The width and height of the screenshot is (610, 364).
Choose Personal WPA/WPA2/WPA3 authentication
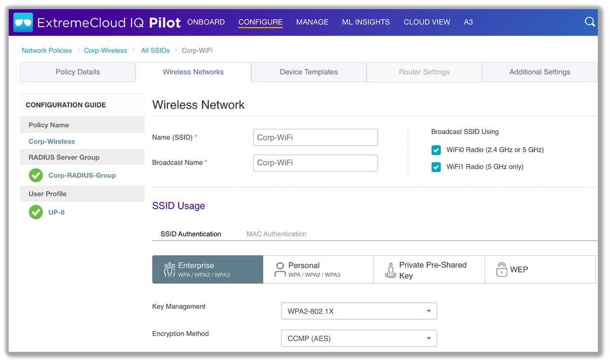tap(318, 270)
